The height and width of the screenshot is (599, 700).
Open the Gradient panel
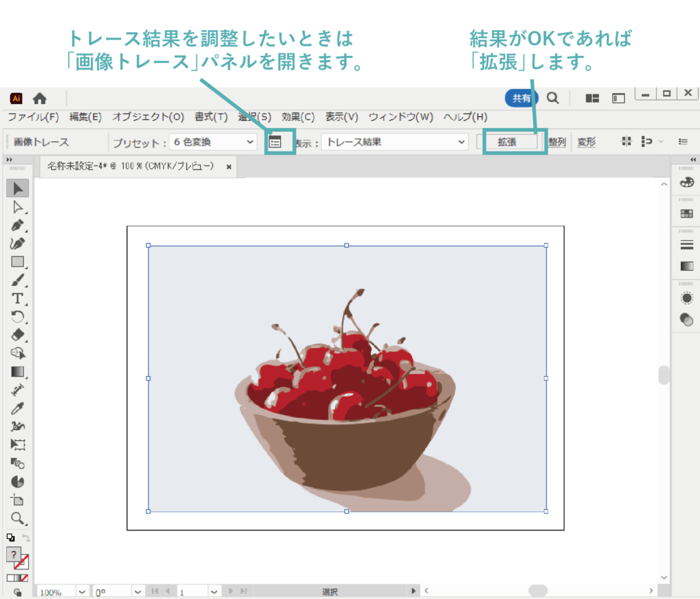tap(686, 265)
